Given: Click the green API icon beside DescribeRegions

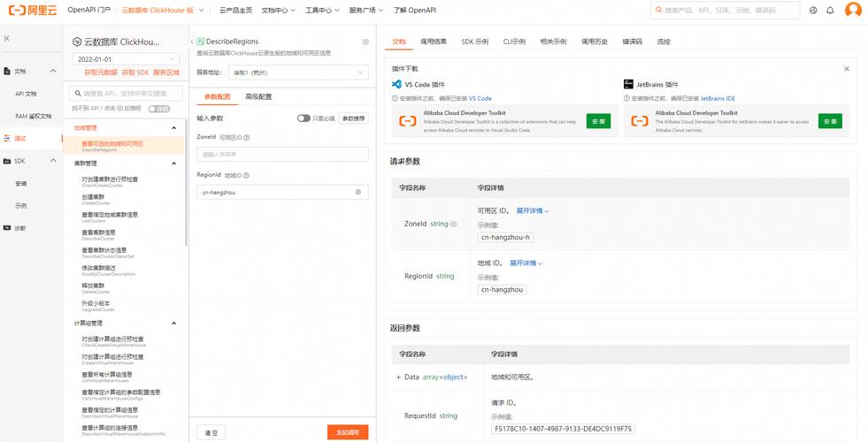Looking at the screenshot, I should (x=201, y=42).
